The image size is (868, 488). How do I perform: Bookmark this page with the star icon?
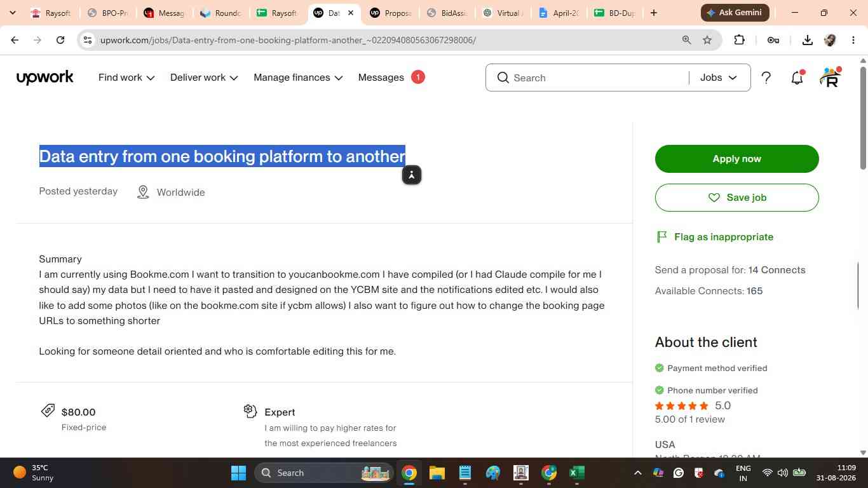tap(707, 40)
